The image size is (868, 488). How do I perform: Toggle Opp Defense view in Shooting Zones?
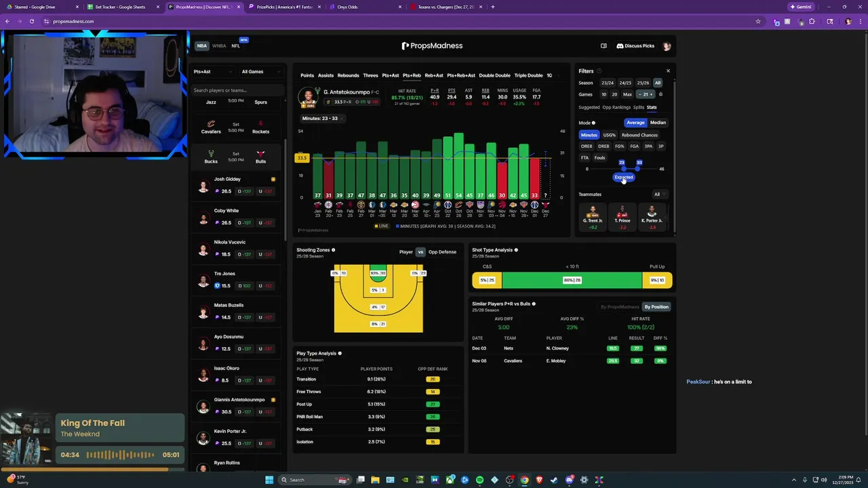[x=442, y=252]
